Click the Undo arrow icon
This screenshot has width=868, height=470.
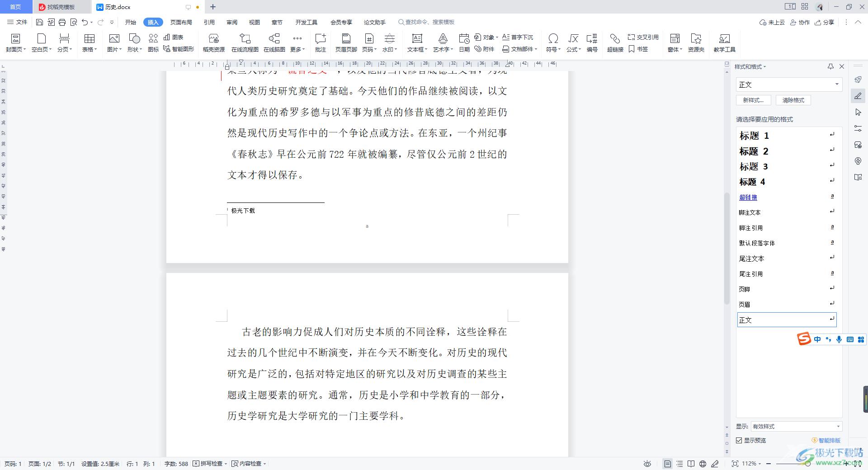[85, 22]
